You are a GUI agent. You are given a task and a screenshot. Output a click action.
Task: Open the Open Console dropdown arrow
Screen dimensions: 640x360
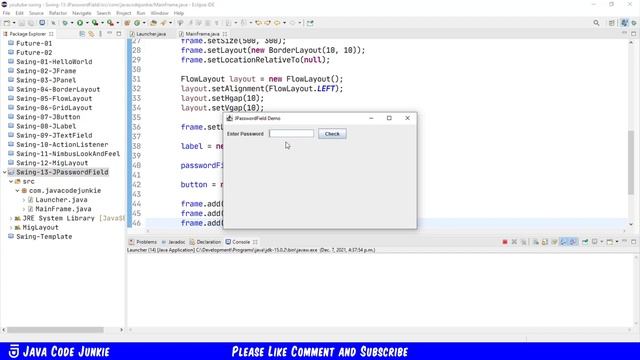pos(617,242)
